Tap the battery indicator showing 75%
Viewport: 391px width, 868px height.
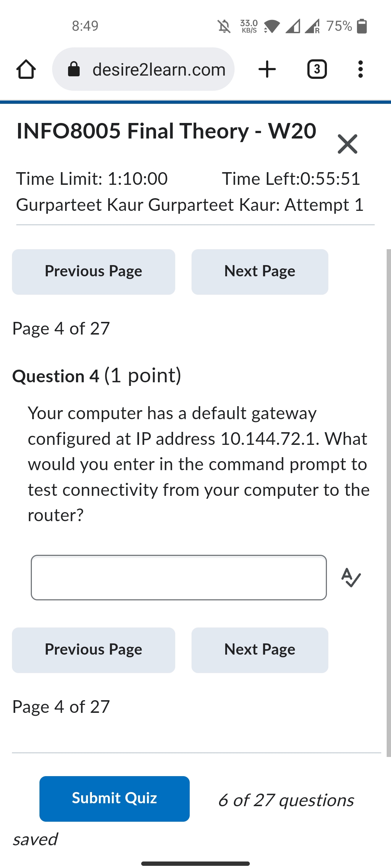(361, 25)
